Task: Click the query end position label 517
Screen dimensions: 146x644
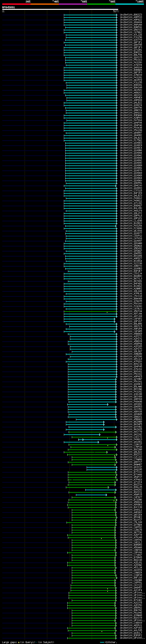Action: click(x=115, y=11)
